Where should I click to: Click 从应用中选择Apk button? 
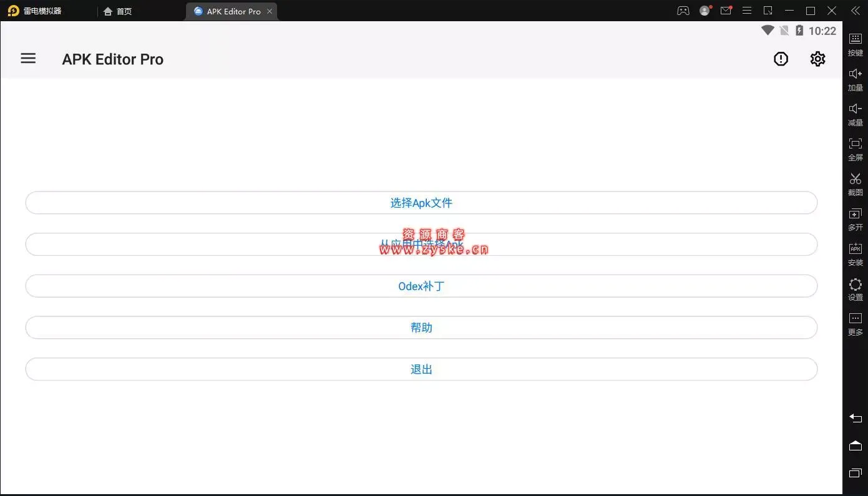(x=421, y=245)
